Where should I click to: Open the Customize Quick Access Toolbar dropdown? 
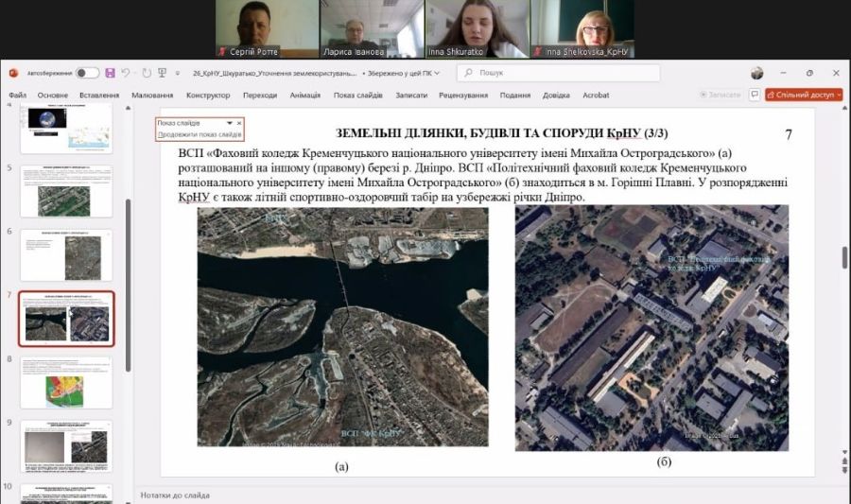click(177, 73)
